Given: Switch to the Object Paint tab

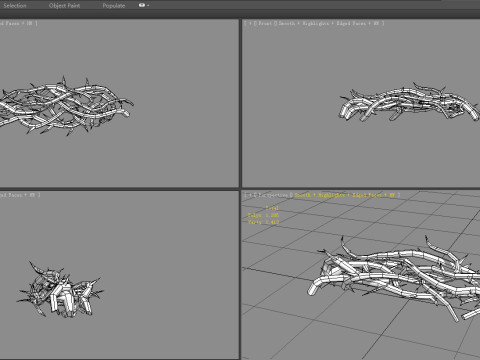Looking at the screenshot, I should tap(64, 6).
